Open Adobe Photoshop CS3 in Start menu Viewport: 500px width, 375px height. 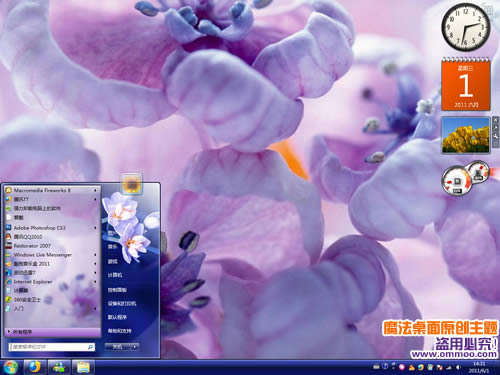click(x=52, y=228)
